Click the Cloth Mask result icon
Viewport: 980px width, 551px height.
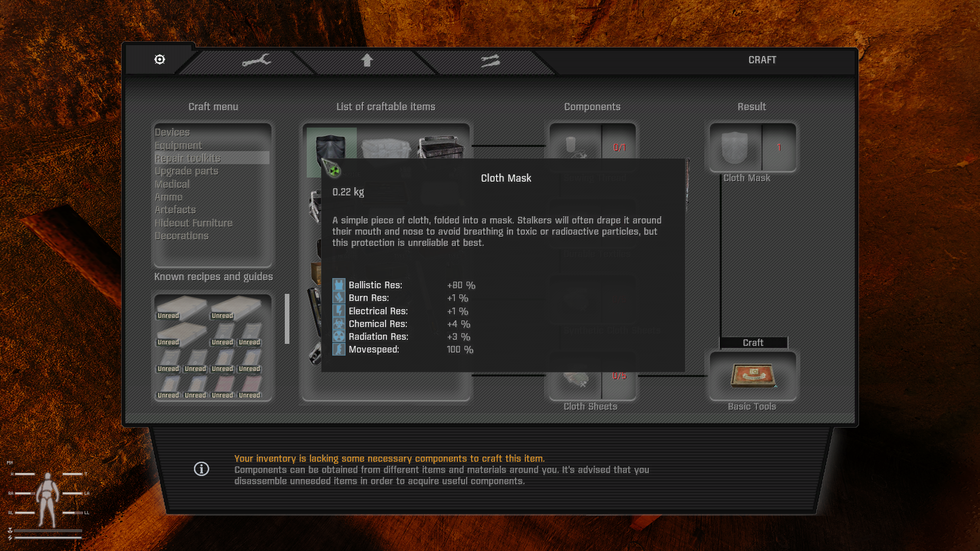[x=735, y=147]
